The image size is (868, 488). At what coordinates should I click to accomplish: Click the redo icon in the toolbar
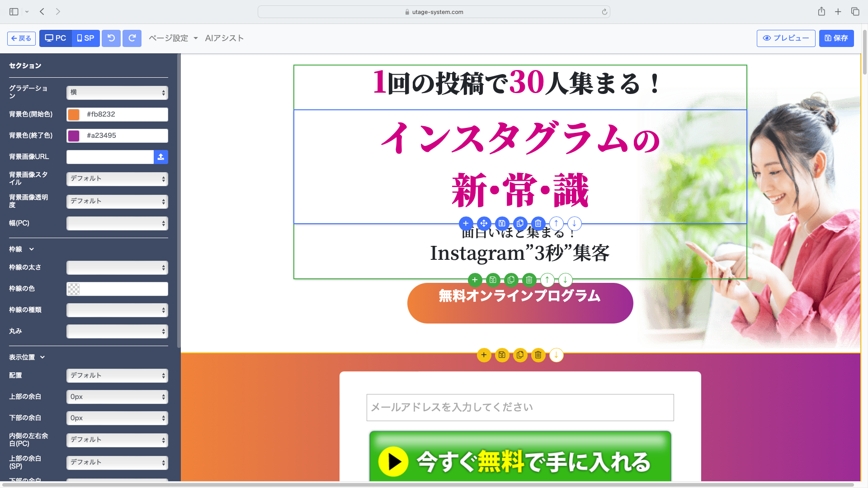tap(132, 38)
